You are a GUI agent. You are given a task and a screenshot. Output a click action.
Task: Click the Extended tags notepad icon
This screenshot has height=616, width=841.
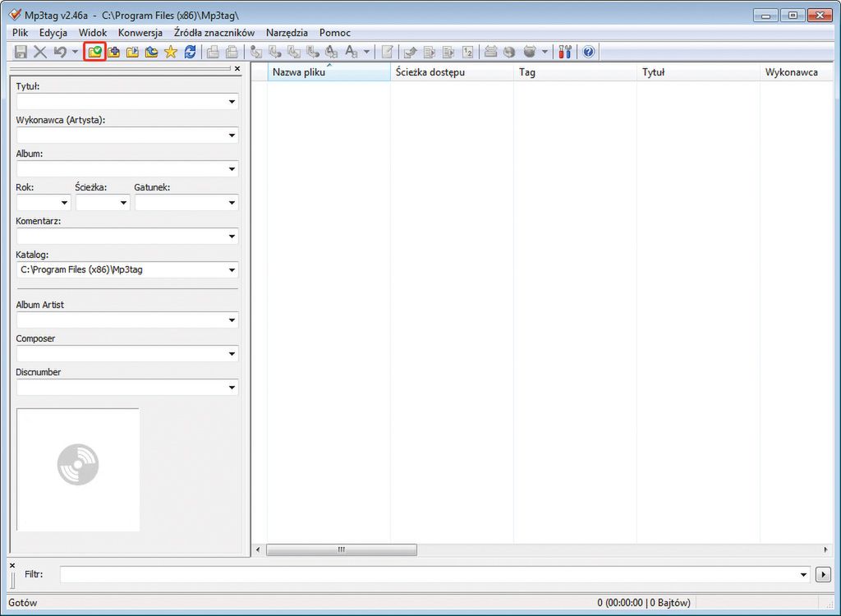387,52
